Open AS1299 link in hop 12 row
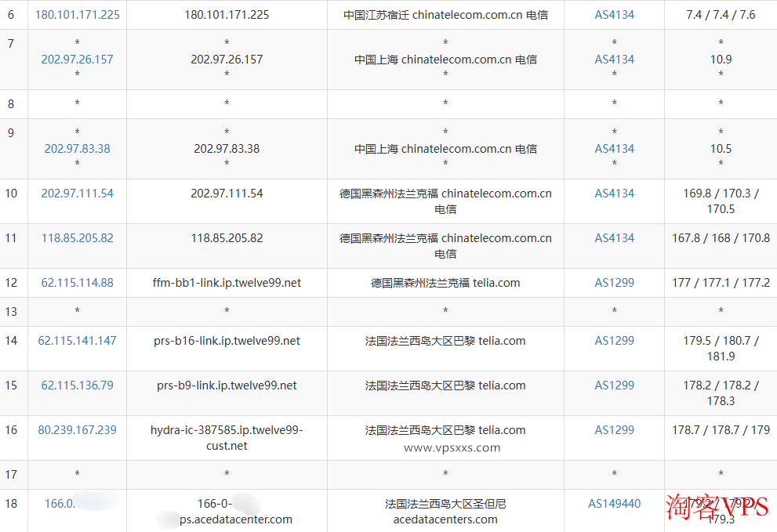The width and height of the screenshot is (777, 532). coord(615,283)
